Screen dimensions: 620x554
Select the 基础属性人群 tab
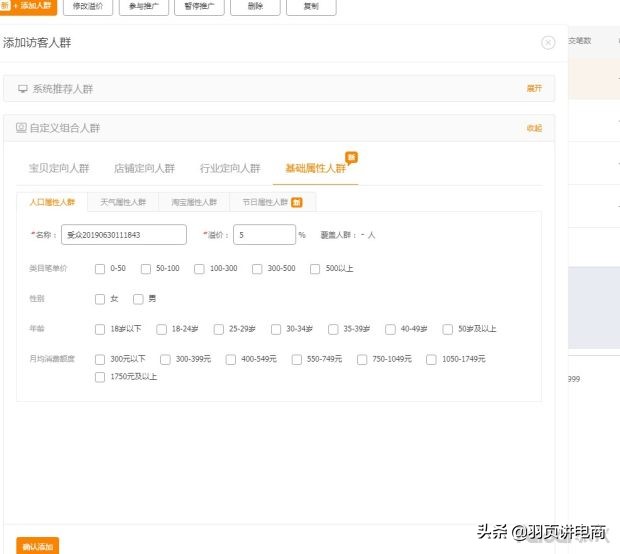pyautogui.click(x=316, y=168)
